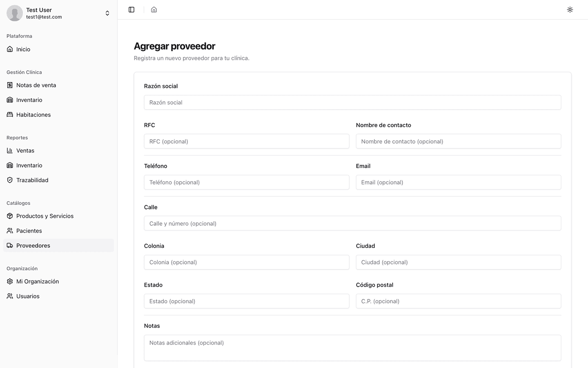Focus the Razón social input field
Screen dimensions: 588x368
tap(352, 102)
